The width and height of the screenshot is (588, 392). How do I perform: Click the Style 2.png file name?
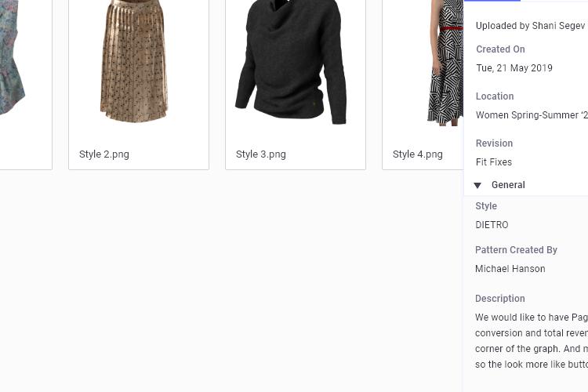pyautogui.click(x=103, y=154)
